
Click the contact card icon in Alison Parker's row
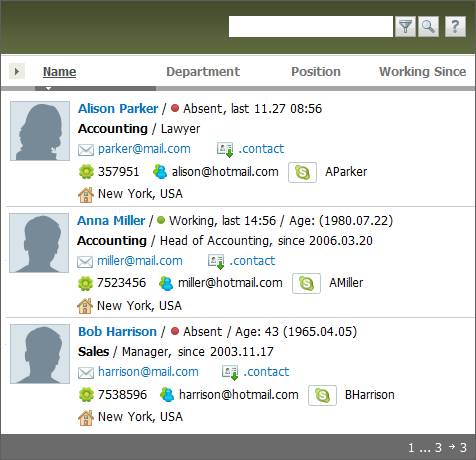click(225, 150)
